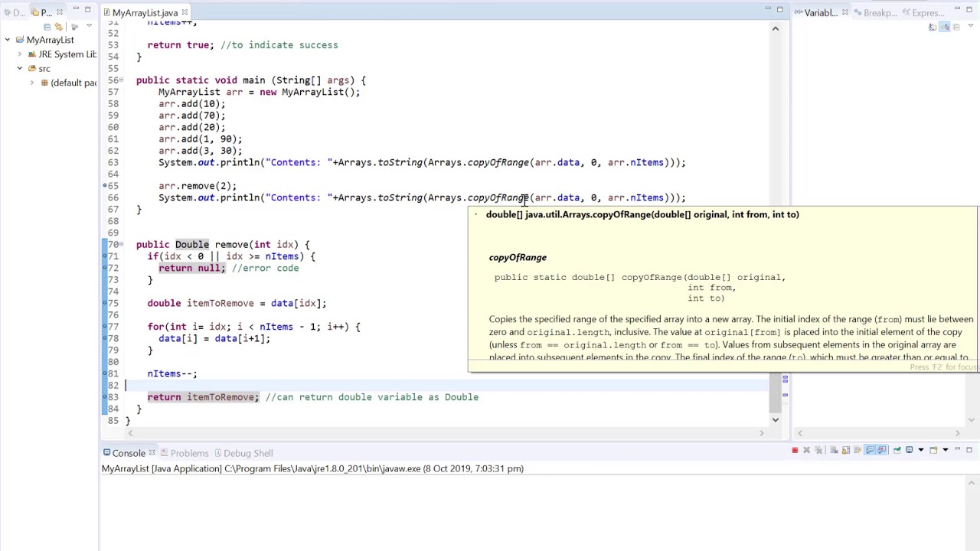Click the breakpoint marker at line 65
Viewport: 980px width, 551px height.
[105, 186]
